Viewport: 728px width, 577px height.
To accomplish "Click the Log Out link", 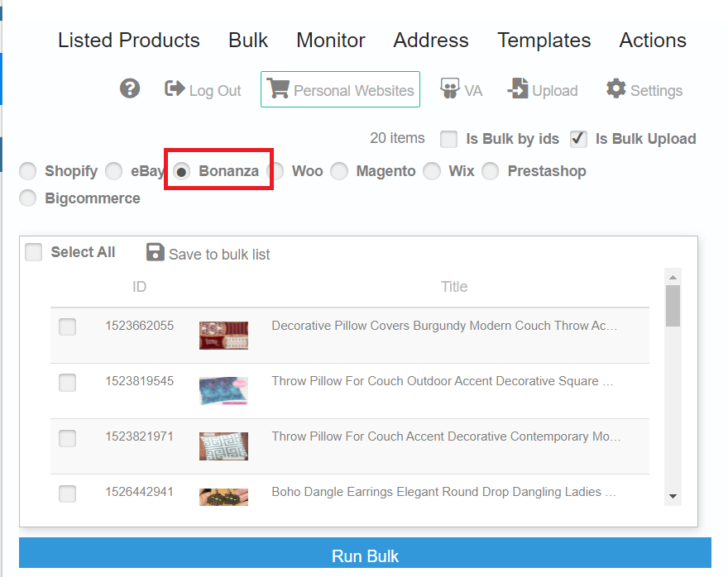I will coord(215,90).
